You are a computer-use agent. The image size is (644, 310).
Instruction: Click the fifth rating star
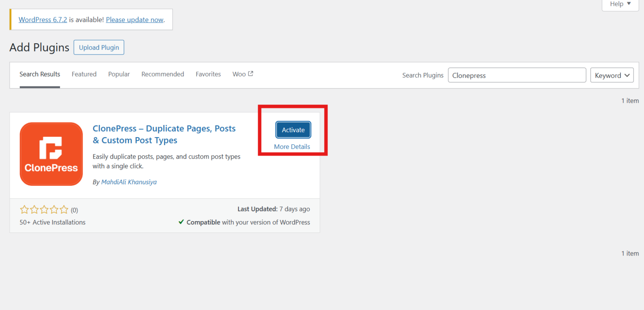click(x=64, y=209)
